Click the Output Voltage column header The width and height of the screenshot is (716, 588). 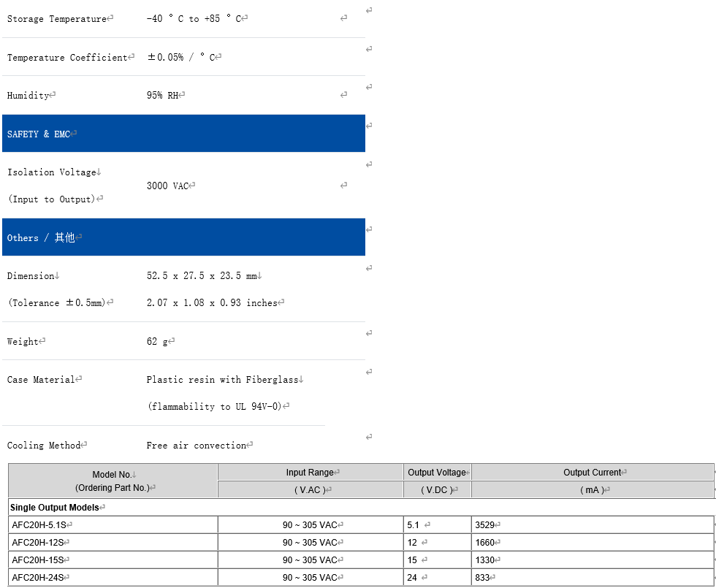click(x=436, y=473)
